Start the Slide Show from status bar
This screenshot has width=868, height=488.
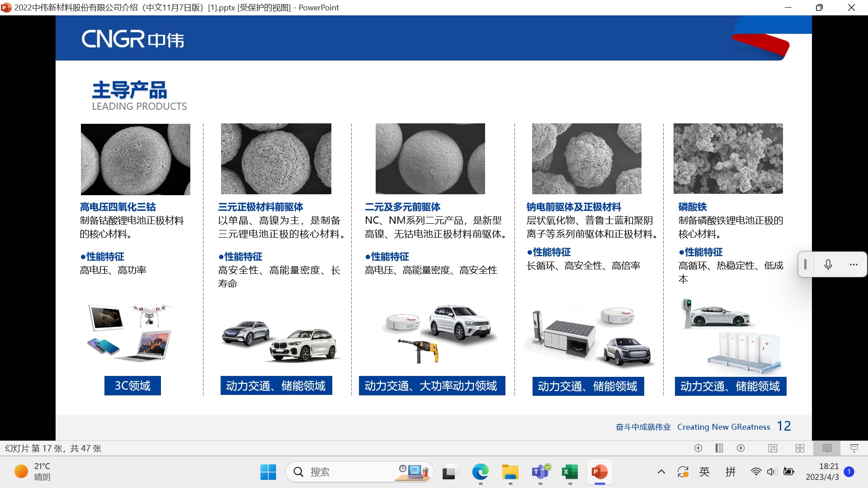(x=854, y=448)
